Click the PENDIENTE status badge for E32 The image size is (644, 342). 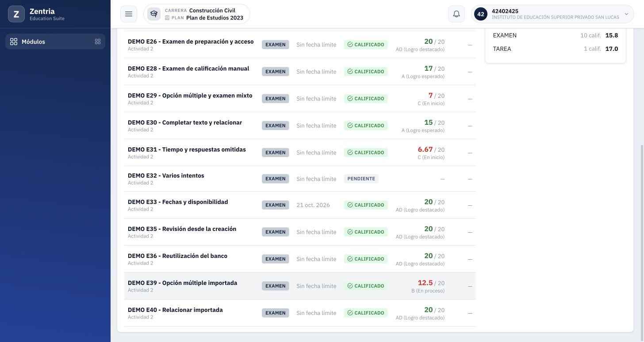tap(361, 179)
